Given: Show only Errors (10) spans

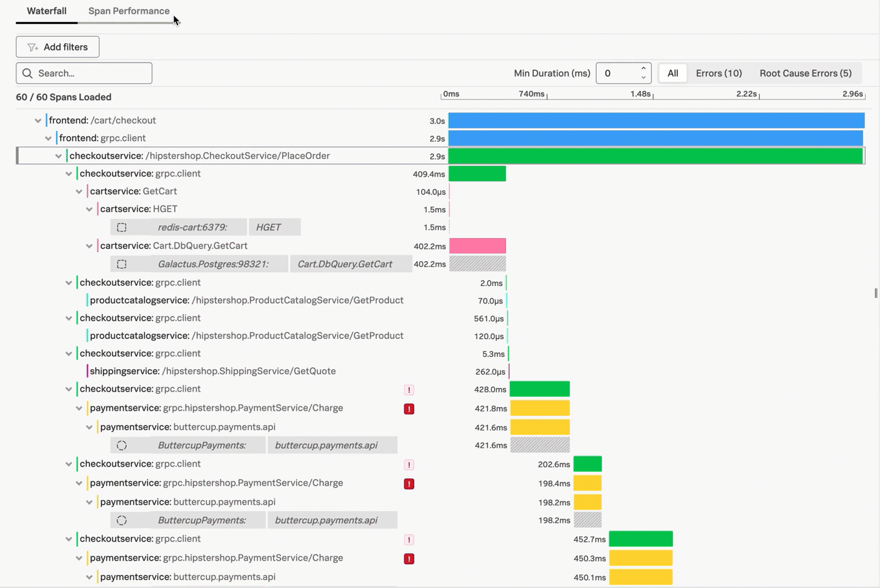Looking at the screenshot, I should [x=719, y=73].
